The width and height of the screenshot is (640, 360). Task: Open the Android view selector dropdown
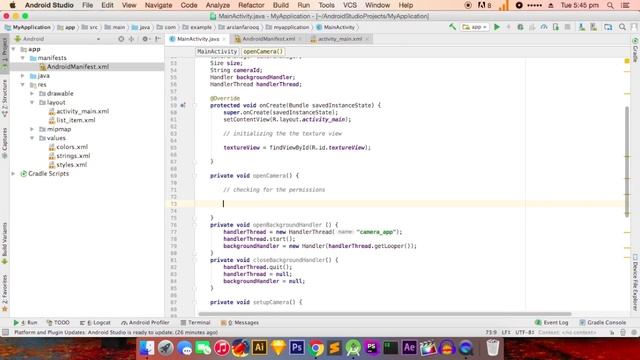point(57,39)
